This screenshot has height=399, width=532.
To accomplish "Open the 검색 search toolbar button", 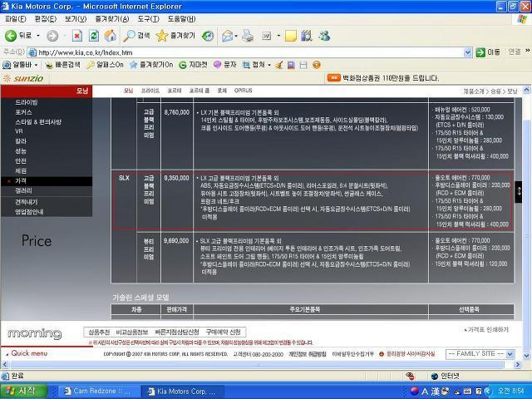I will pyautogui.click(x=136, y=35).
